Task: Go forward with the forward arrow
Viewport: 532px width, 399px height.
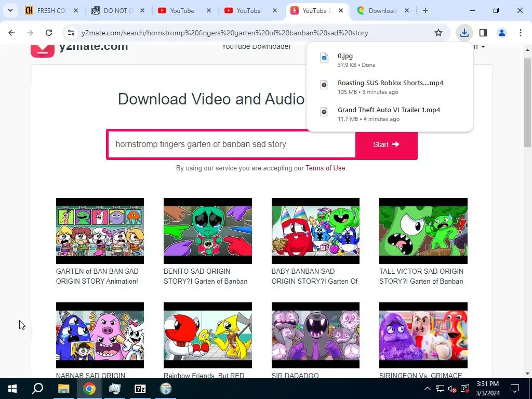Action: click(30, 33)
